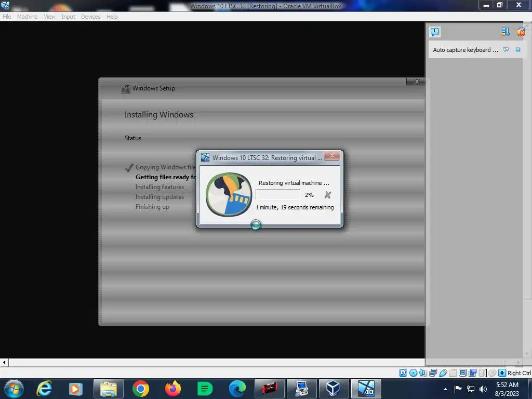The image size is (532, 399).
Task: Click the Windows Setup title icon
Action: coord(126,89)
